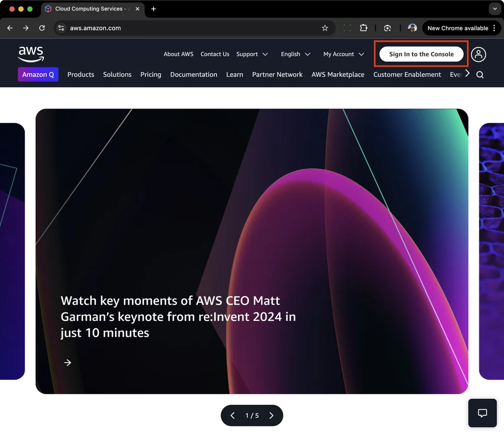
Task: Expand the Support dropdown
Action: click(252, 54)
